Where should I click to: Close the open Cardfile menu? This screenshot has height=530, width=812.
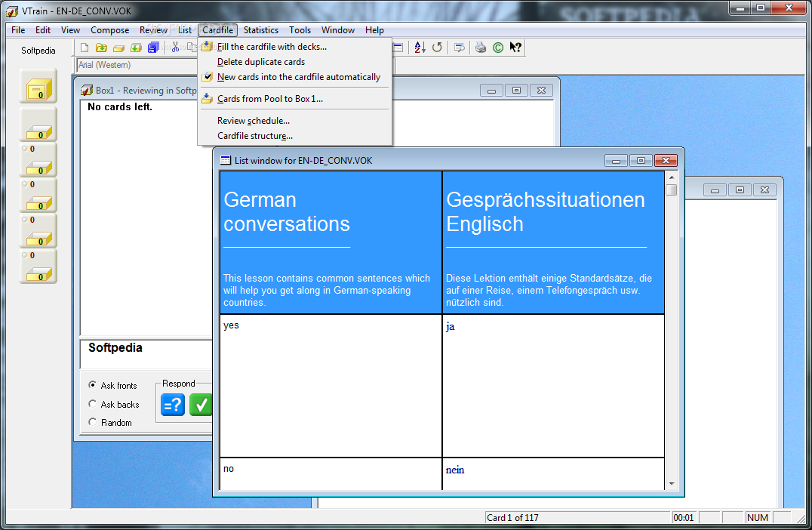click(x=217, y=30)
